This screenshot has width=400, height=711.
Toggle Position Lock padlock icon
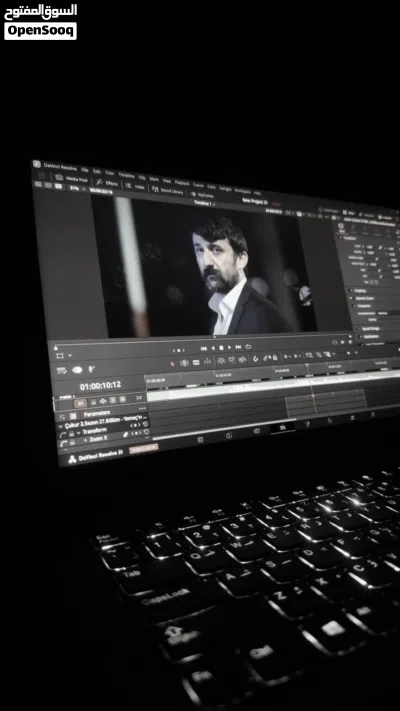[x=275, y=358]
